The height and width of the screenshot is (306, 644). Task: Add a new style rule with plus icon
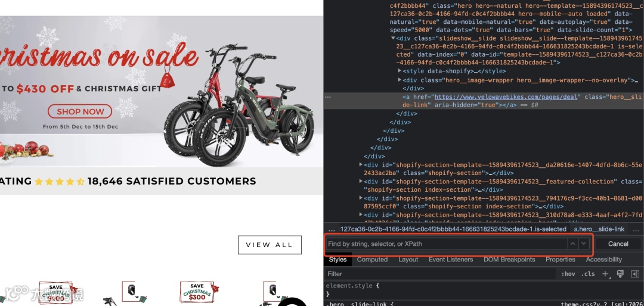605,274
